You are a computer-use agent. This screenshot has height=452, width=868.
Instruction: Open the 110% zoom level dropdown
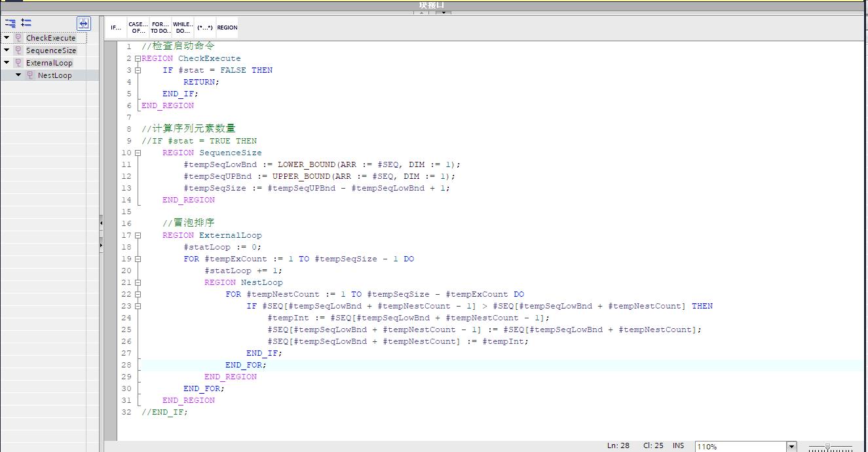coord(791,446)
